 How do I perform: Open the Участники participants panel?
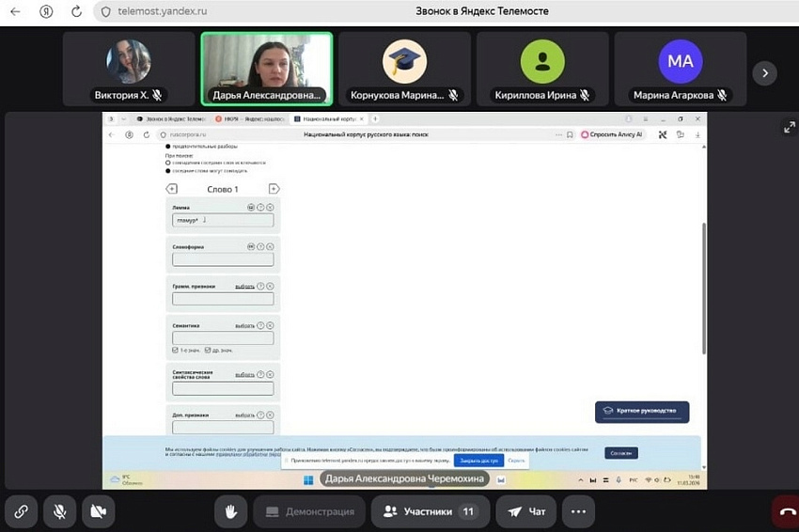[428, 511]
